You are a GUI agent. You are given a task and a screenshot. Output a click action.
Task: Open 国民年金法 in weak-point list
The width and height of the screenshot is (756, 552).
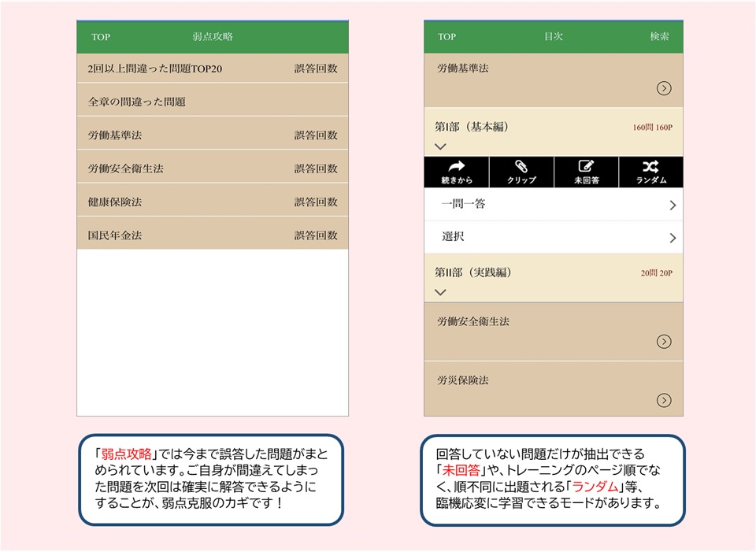pyautogui.click(x=115, y=235)
